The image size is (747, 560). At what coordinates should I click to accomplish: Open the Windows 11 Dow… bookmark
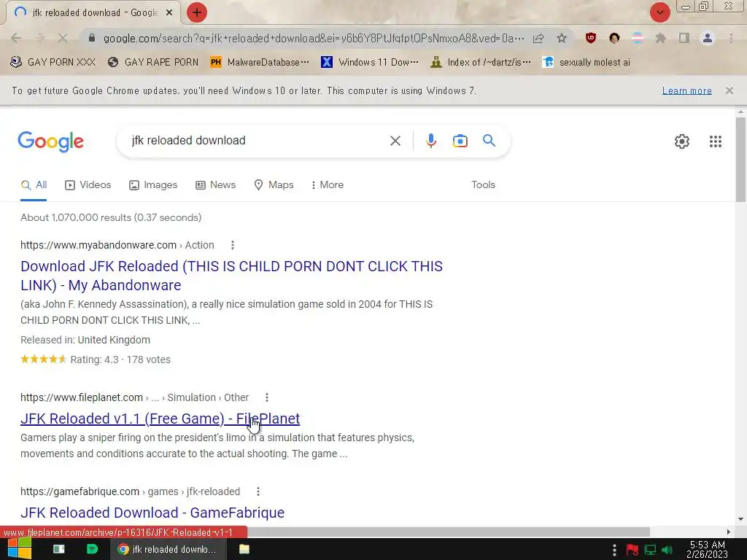click(370, 62)
